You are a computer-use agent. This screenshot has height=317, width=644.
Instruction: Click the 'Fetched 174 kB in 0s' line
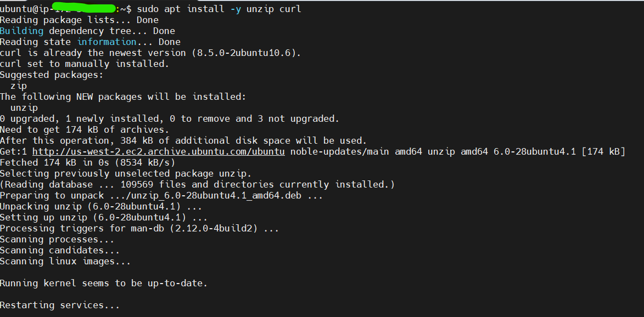[87, 162]
